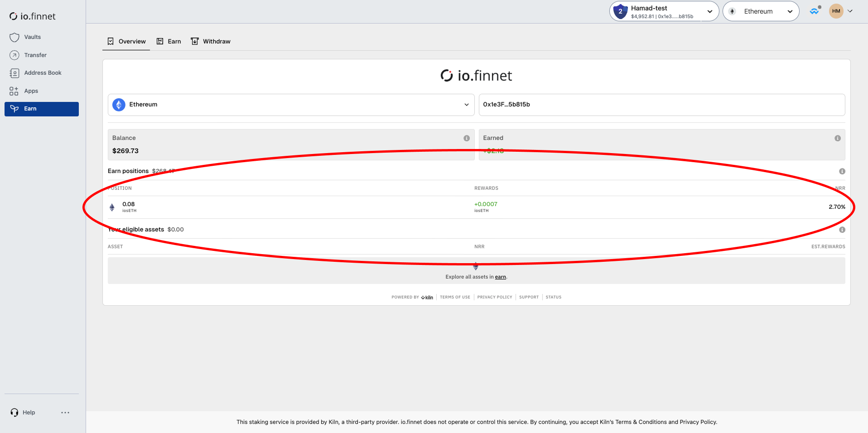868x433 pixels.
Task: Click the Earn sprout icon
Action: point(14,109)
